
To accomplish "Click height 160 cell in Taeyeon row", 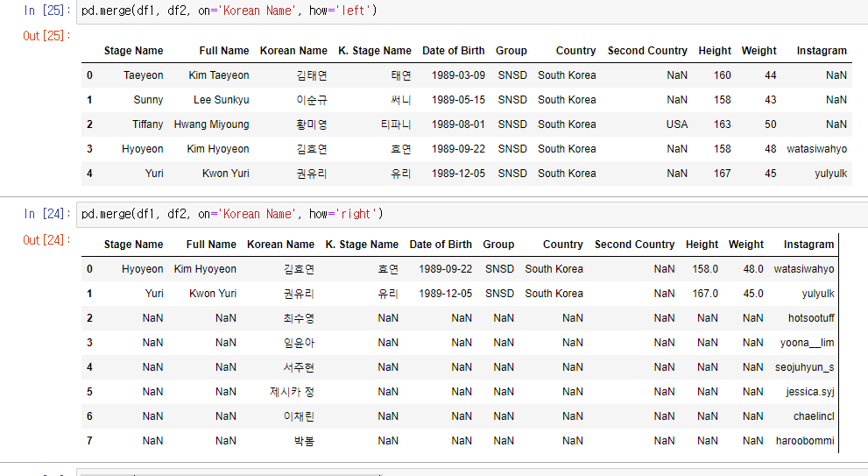I will pyautogui.click(x=722, y=75).
